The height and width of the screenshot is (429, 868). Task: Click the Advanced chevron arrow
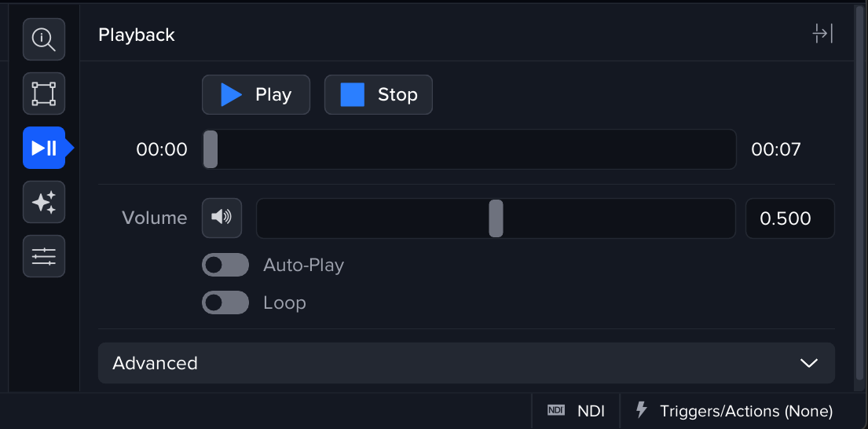[x=808, y=363]
